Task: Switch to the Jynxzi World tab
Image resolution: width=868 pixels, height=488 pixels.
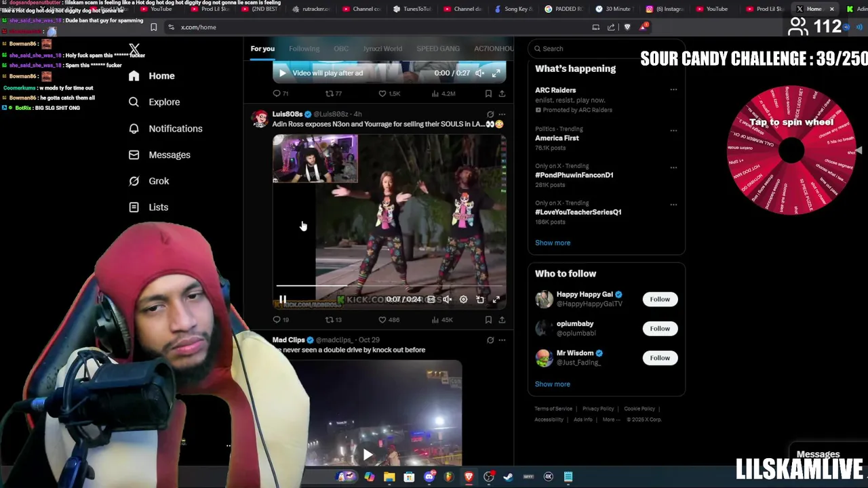Action: tap(382, 49)
